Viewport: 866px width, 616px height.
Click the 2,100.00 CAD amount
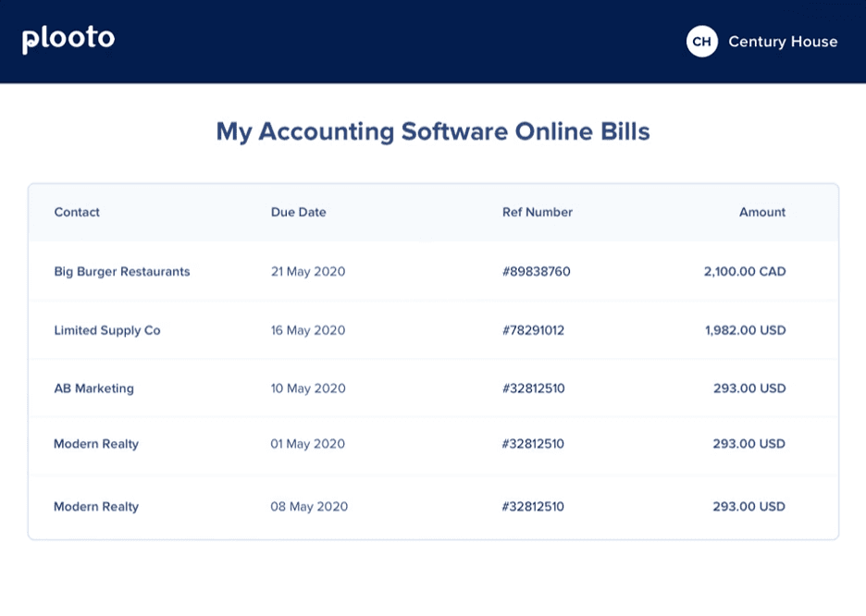pyautogui.click(x=744, y=272)
